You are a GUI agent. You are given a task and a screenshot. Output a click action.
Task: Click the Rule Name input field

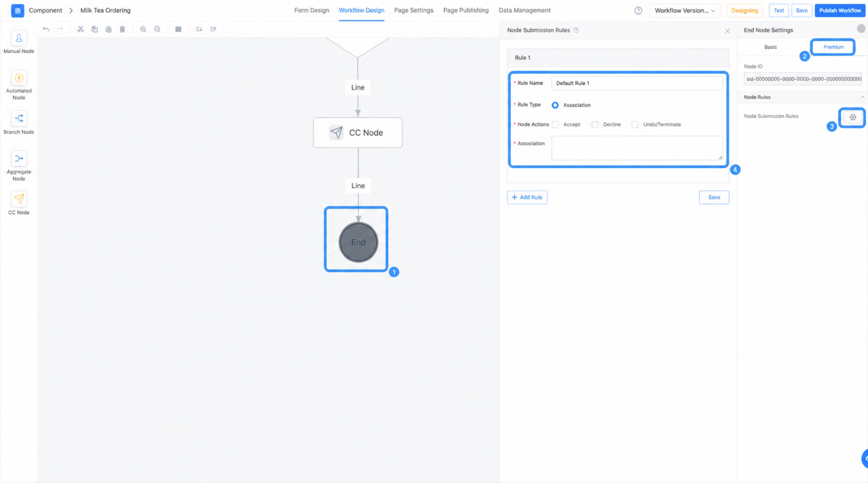click(x=637, y=83)
